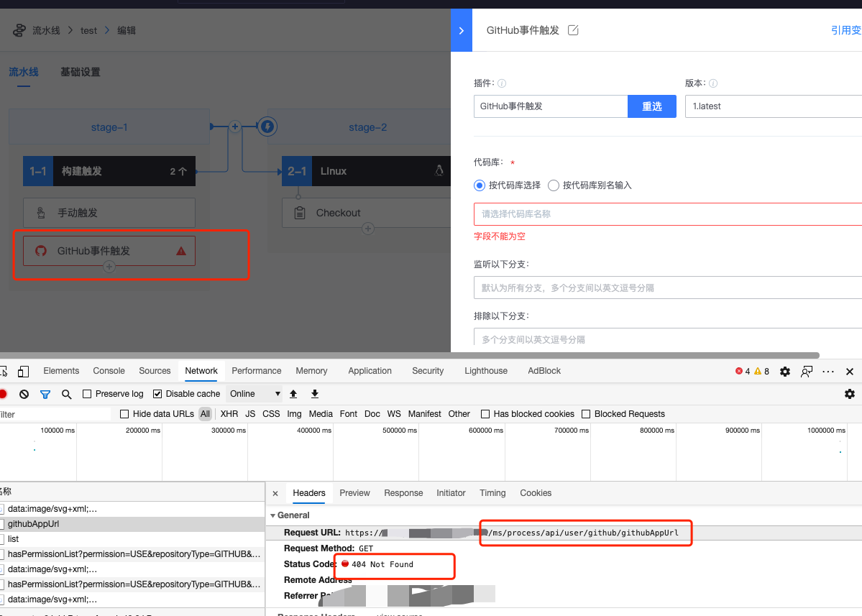This screenshot has width=862, height=616.
Task: Check Blocked Requests checkbox
Action: (586, 414)
